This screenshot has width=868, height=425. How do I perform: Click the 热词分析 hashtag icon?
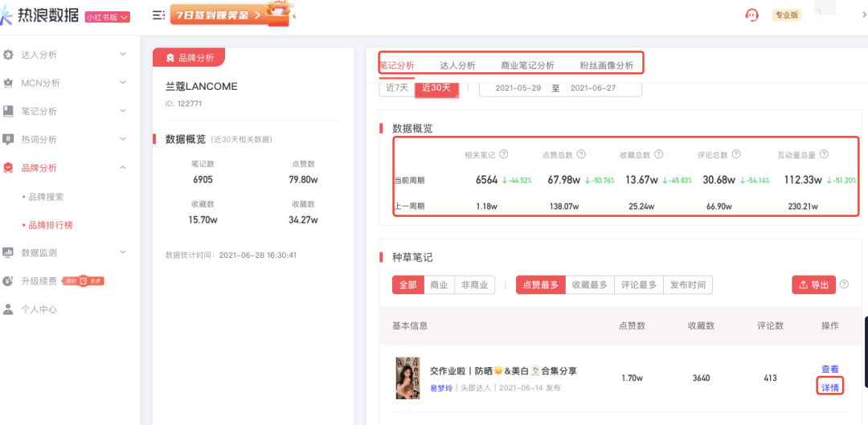(8, 140)
